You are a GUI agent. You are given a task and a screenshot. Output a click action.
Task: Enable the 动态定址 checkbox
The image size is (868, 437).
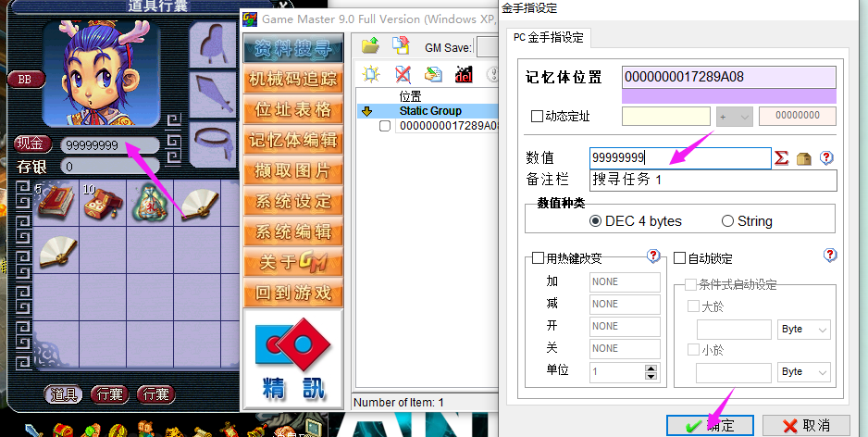point(537,117)
